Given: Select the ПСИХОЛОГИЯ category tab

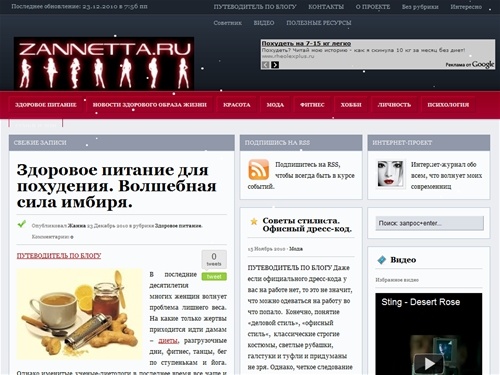Looking at the screenshot, I should (x=448, y=105).
